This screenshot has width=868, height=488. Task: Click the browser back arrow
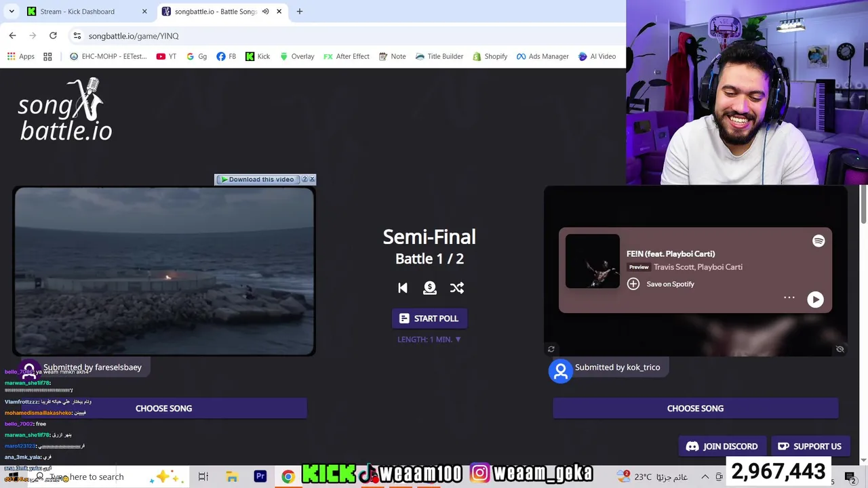coord(12,35)
